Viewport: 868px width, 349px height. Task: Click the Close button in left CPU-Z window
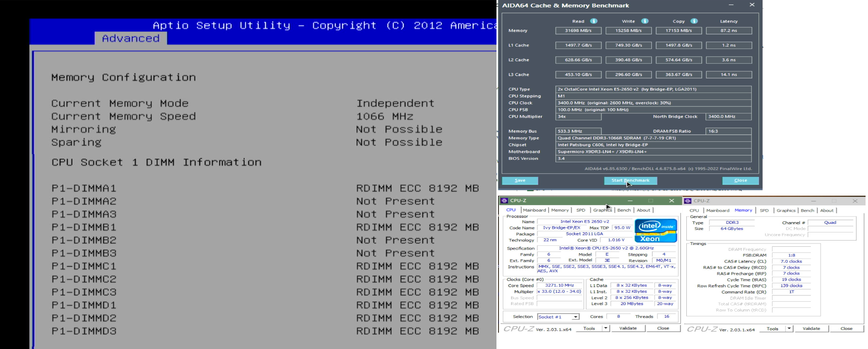(663, 328)
